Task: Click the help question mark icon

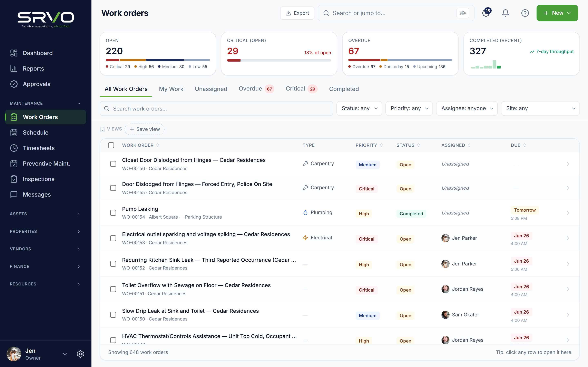Action: click(525, 13)
